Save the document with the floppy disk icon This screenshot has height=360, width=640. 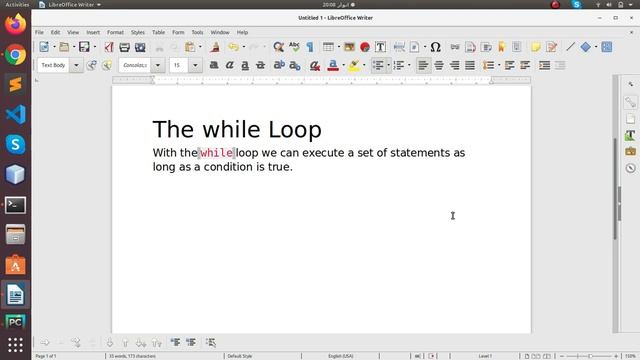84,47
